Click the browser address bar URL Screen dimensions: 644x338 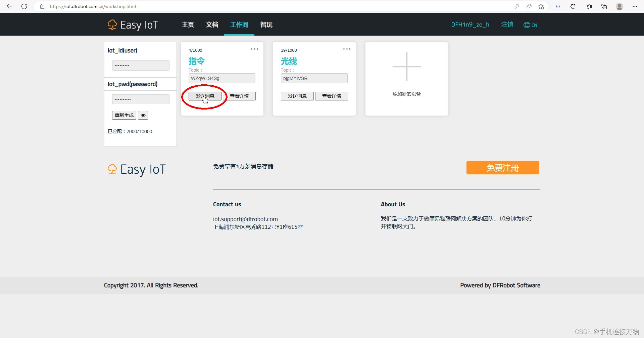click(x=93, y=6)
